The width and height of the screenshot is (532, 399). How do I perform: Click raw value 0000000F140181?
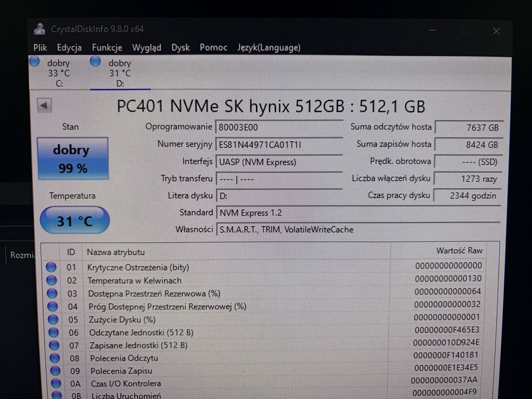pyautogui.click(x=446, y=355)
